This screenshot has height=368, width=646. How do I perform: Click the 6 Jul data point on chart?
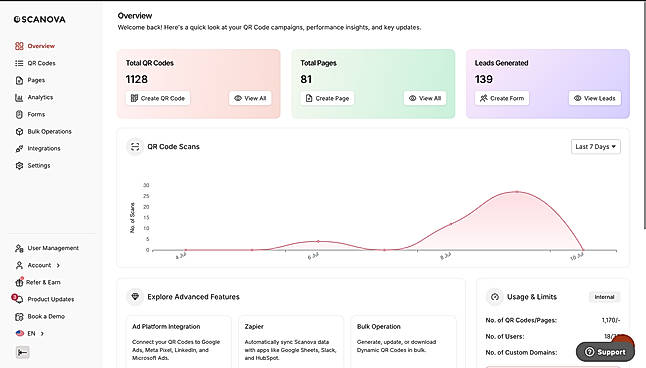pyautogui.click(x=318, y=241)
